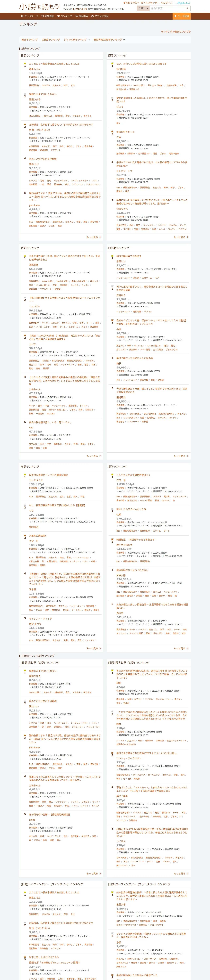Click the ユーザ登録 button
This screenshot has height=980, width=210.
[x=181, y=16]
